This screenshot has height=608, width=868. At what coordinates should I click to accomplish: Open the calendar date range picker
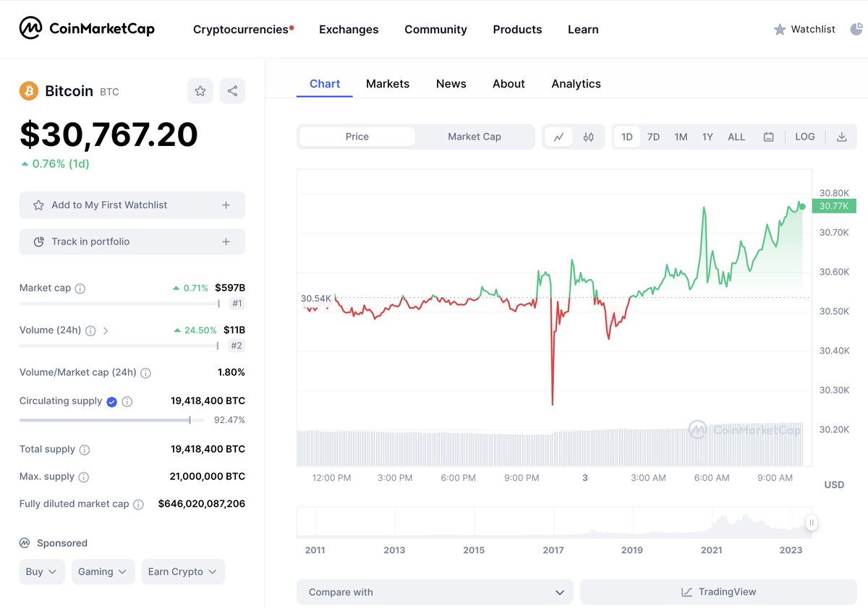(769, 137)
